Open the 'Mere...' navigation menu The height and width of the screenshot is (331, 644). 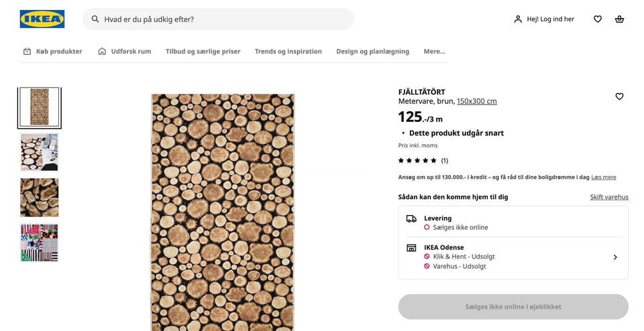(434, 51)
